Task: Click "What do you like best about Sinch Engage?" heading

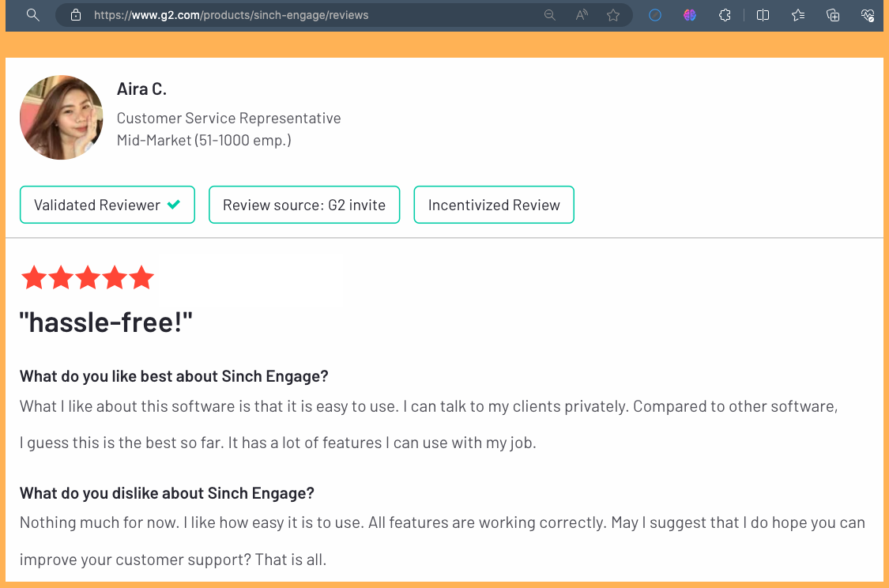Action: tap(174, 376)
